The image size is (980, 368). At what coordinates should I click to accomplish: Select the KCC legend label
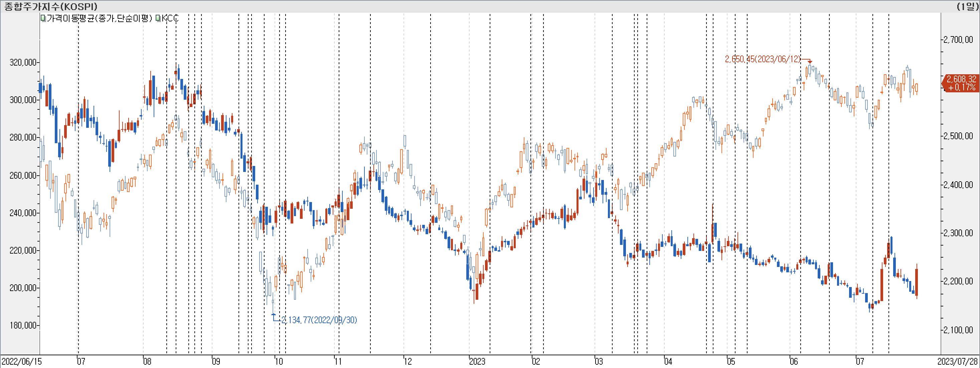click(170, 18)
